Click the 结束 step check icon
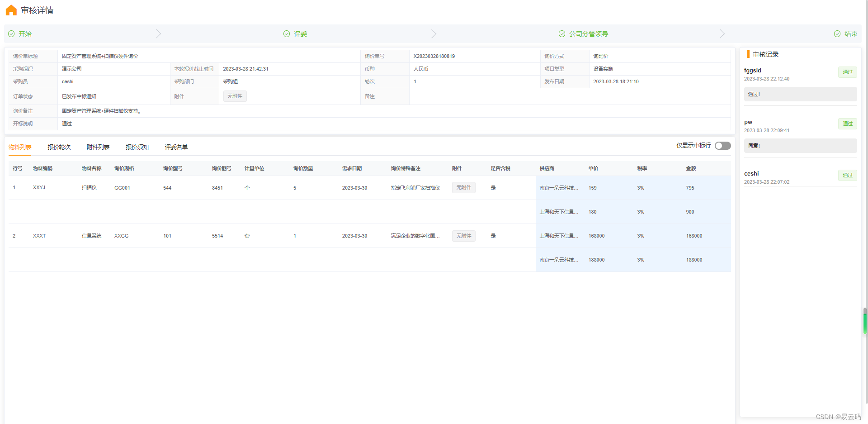The width and height of the screenshot is (868, 424). pos(837,34)
